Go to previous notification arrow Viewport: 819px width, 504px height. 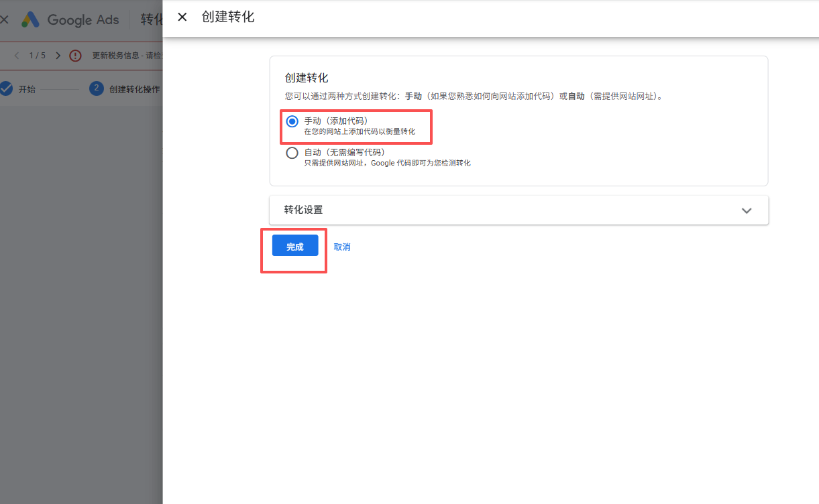click(16, 56)
